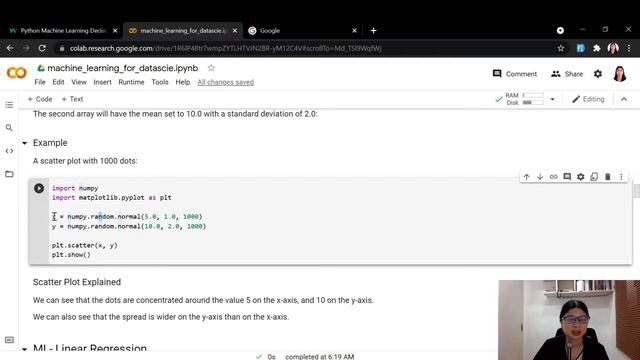Bookmark this page star in address bar

coord(560,48)
